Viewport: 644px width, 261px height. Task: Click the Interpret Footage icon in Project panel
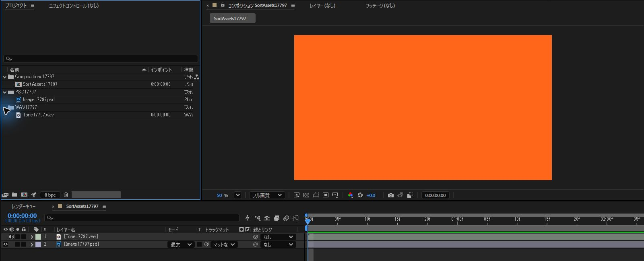click(5, 195)
